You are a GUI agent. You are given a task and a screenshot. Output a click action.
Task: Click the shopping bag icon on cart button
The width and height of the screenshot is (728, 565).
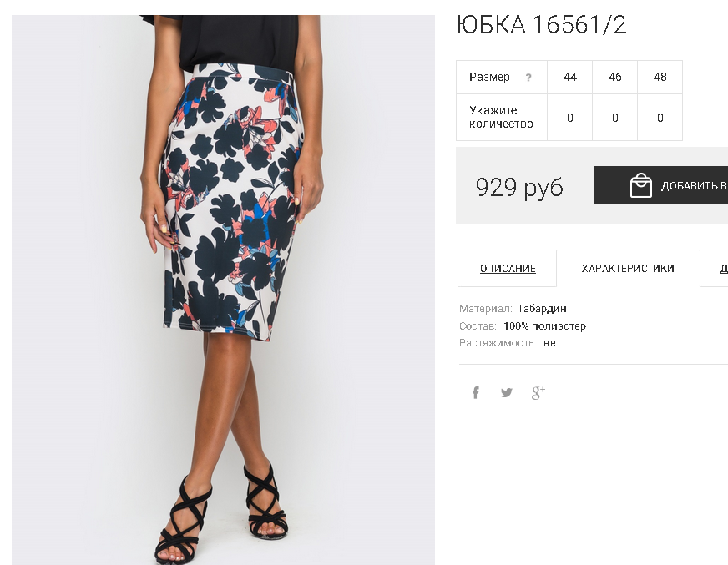[x=640, y=185]
